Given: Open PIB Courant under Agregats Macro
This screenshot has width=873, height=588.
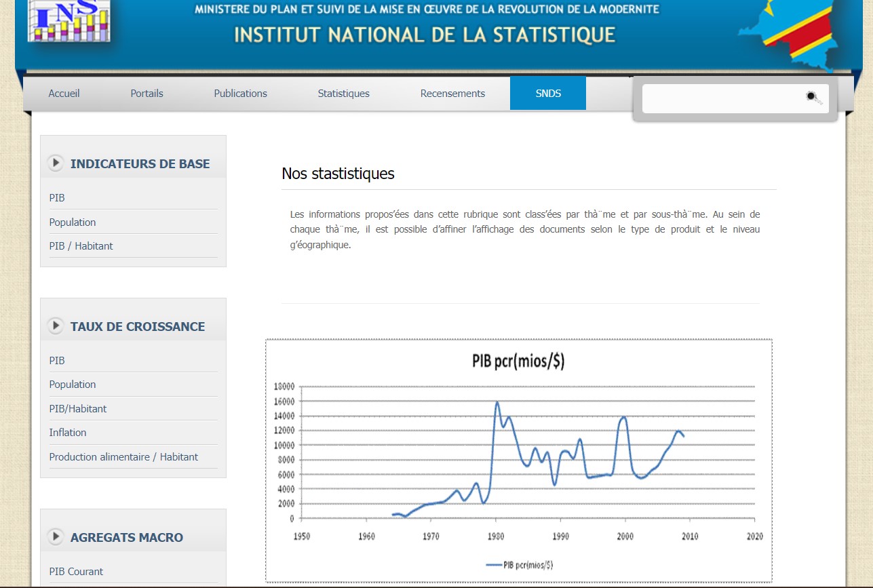Looking at the screenshot, I should point(76,572).
